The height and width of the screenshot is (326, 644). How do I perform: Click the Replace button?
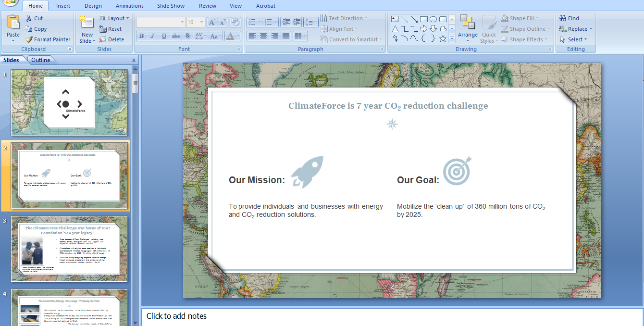click(576, 29)
